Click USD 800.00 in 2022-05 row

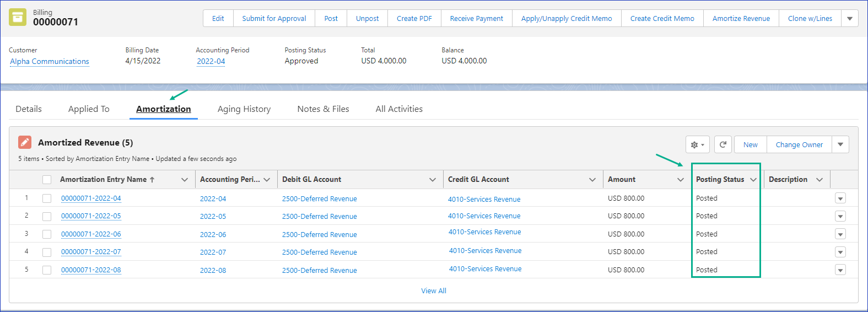tap(626, 216)
